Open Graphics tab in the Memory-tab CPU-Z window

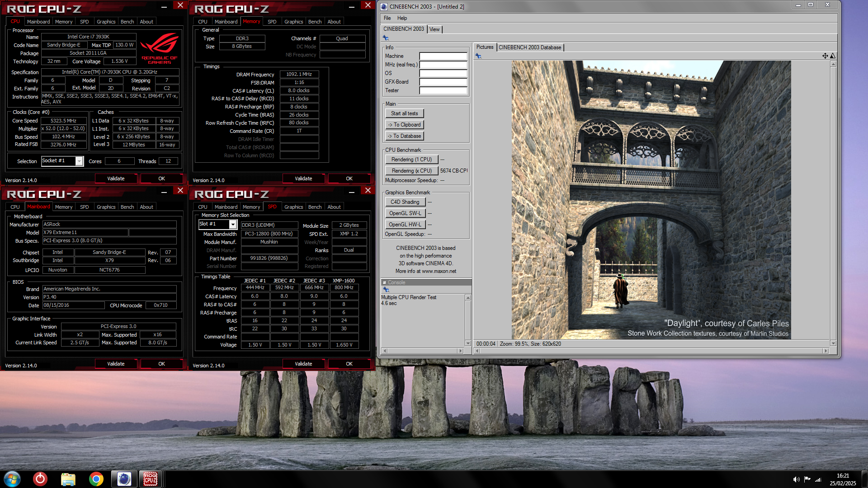click(293, 22)
